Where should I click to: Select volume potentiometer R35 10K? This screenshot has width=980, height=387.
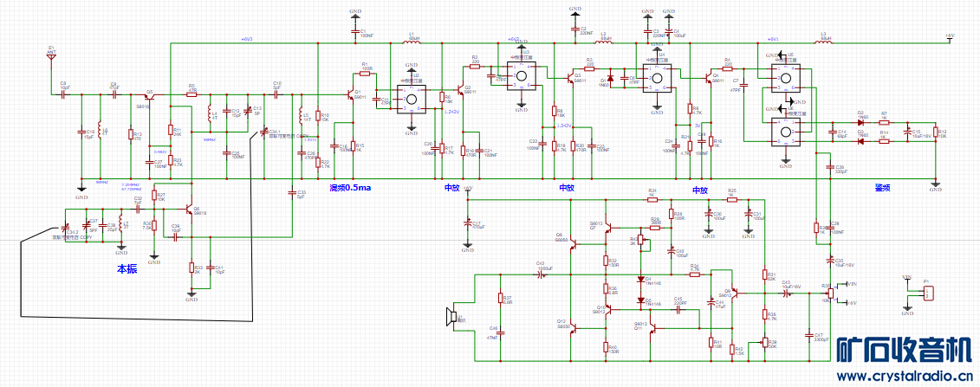[x=831, y=292]
